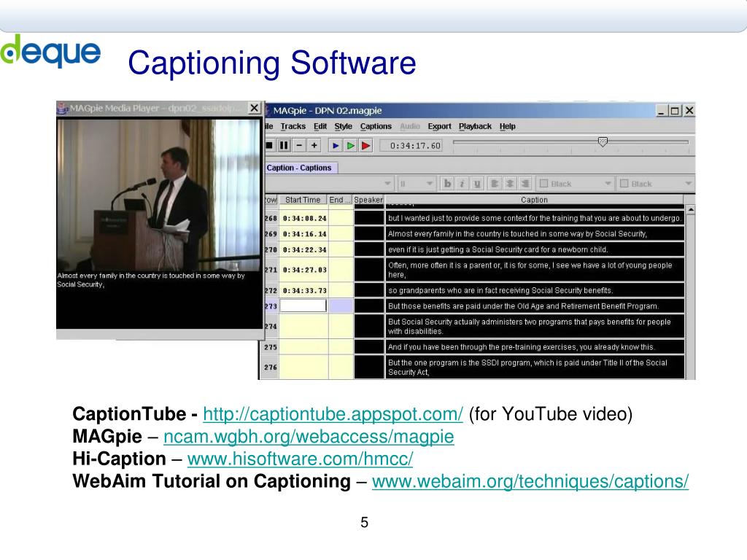This screenshot has height=560, width=747.
Task: Click caption "But Social Security actually administers two programs"
Action: 535,327
